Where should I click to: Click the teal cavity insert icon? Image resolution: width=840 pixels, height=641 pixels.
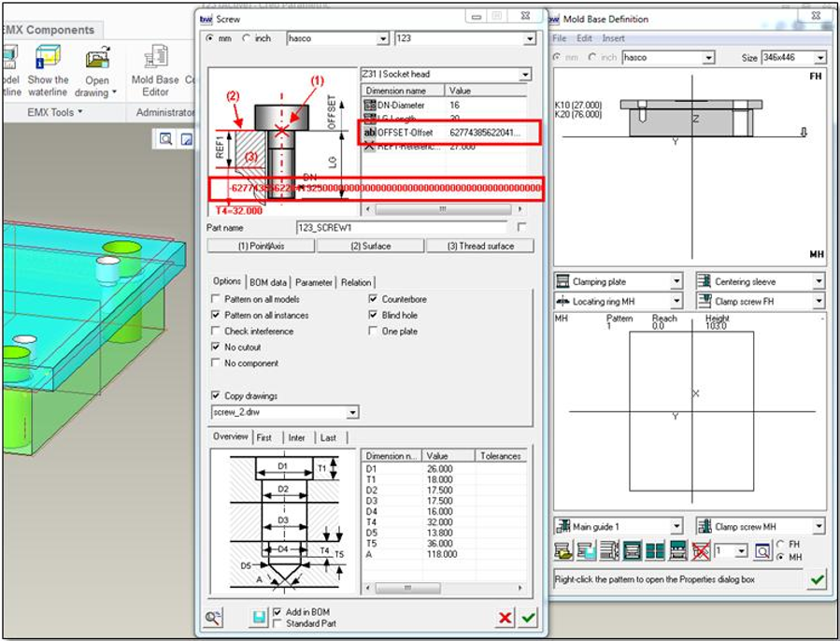[x=677, y=550]
